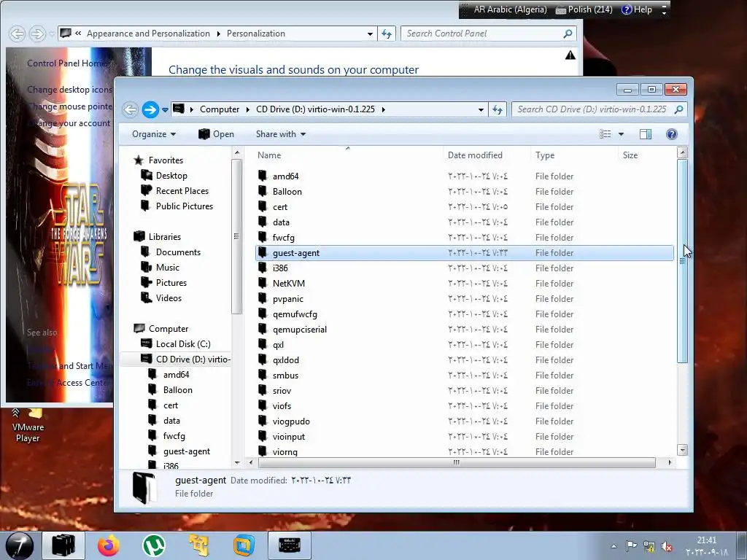Click the blue Forward arrow in the CD Drive window
Viewport: 747px width, 560px height.
tap(150, 109)
